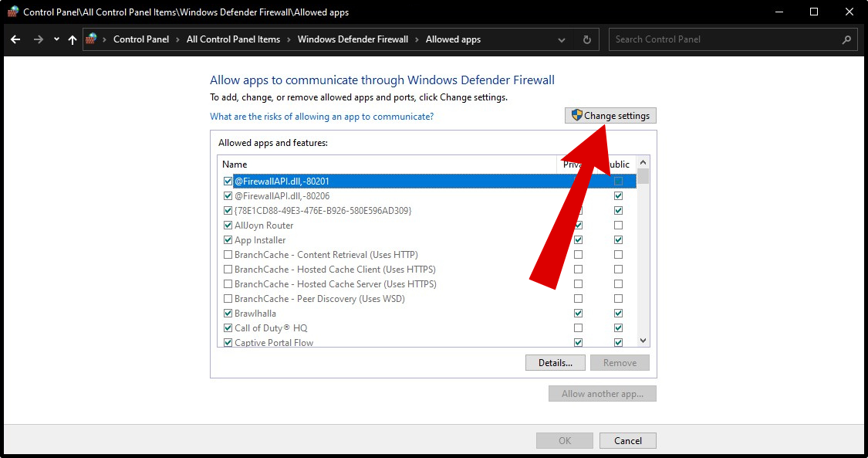Close the Allowed apps window
868x458 pixels.
[849, 12]
